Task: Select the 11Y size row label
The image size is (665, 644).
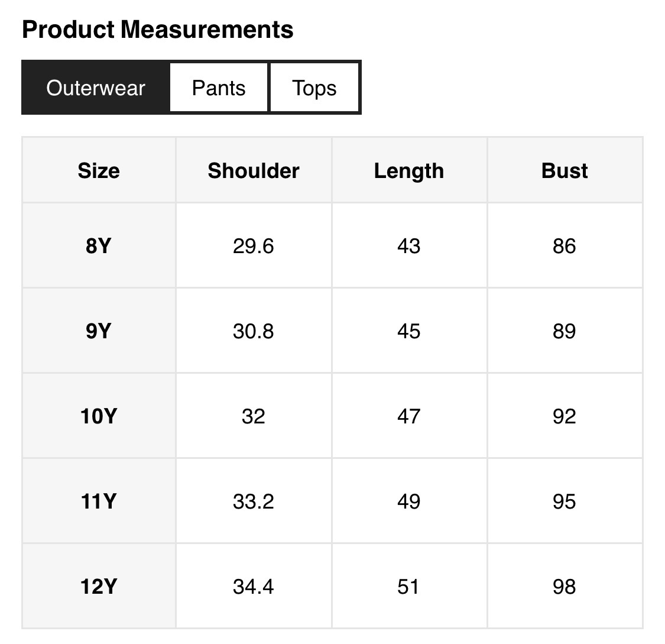Action: pos(99,501)
